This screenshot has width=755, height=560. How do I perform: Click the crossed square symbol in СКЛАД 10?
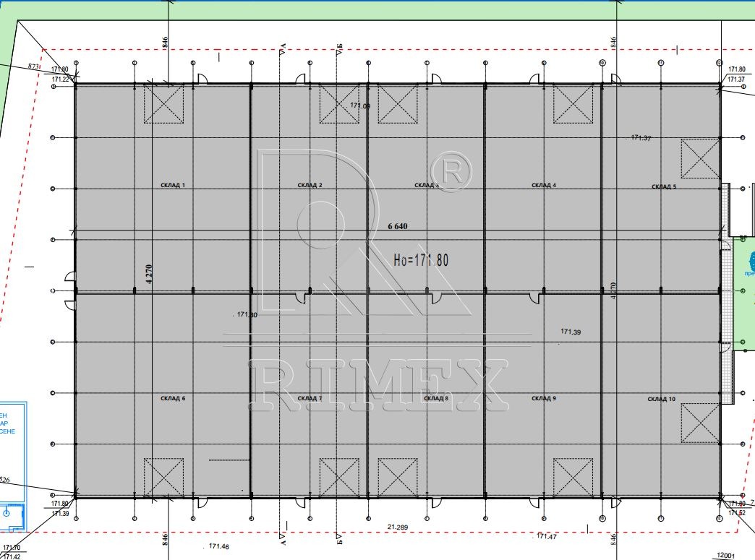[700, 423]
